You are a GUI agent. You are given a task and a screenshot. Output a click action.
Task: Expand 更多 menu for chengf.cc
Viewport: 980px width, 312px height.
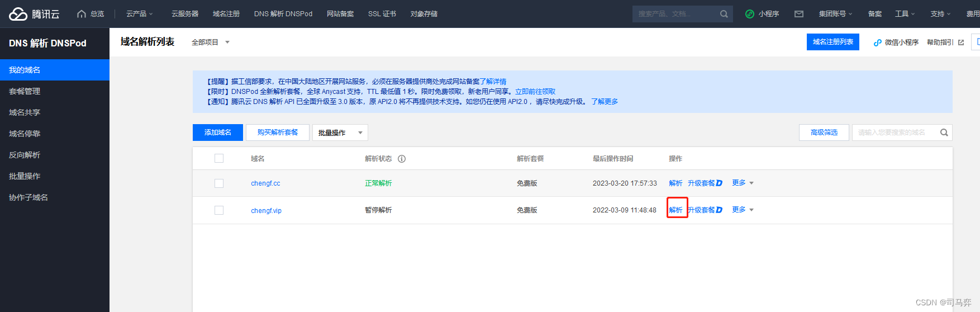point(743,183)
